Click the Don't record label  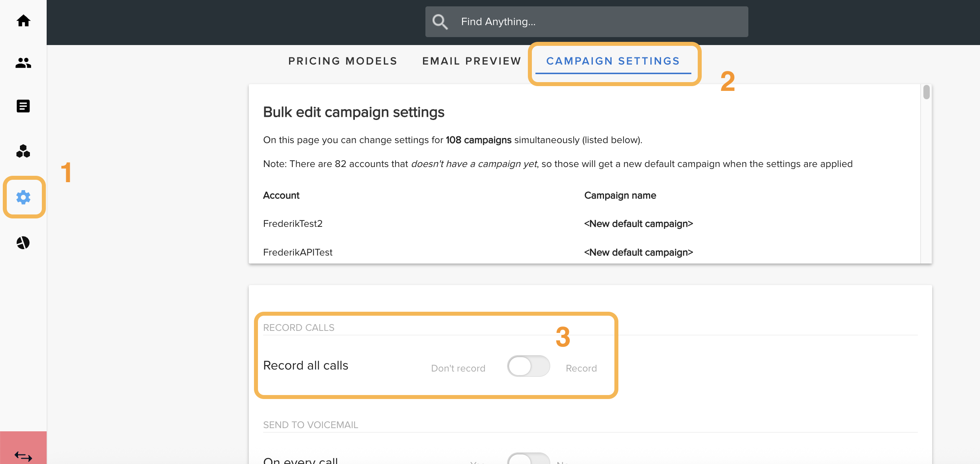[x=458, y=368]
